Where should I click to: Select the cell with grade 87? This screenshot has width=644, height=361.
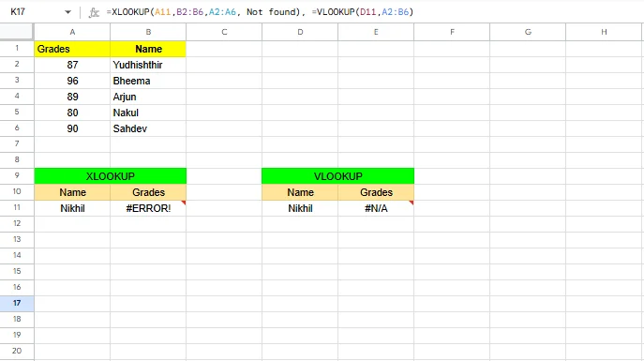point(72,65)
